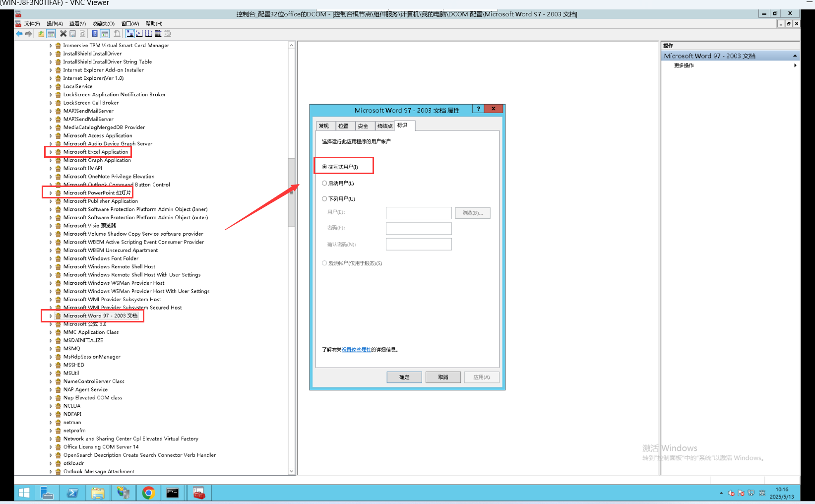Launch PowerShell from the taskbar
815x504 pixels.
[72, 493]
